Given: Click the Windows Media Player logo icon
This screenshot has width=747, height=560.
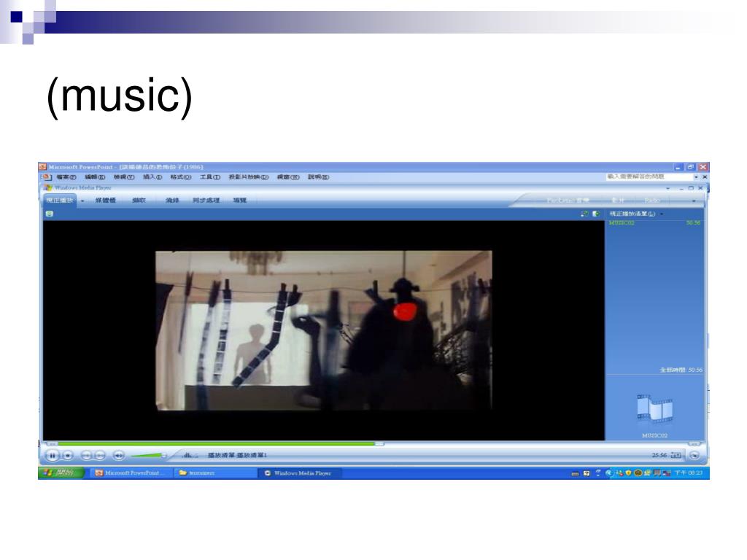Looking at the screenshot, I should 48,188.
